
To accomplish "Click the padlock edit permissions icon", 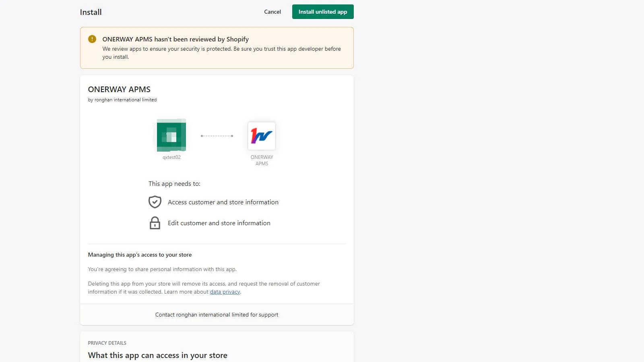I will pyautogui.click(x=155, y=223).
